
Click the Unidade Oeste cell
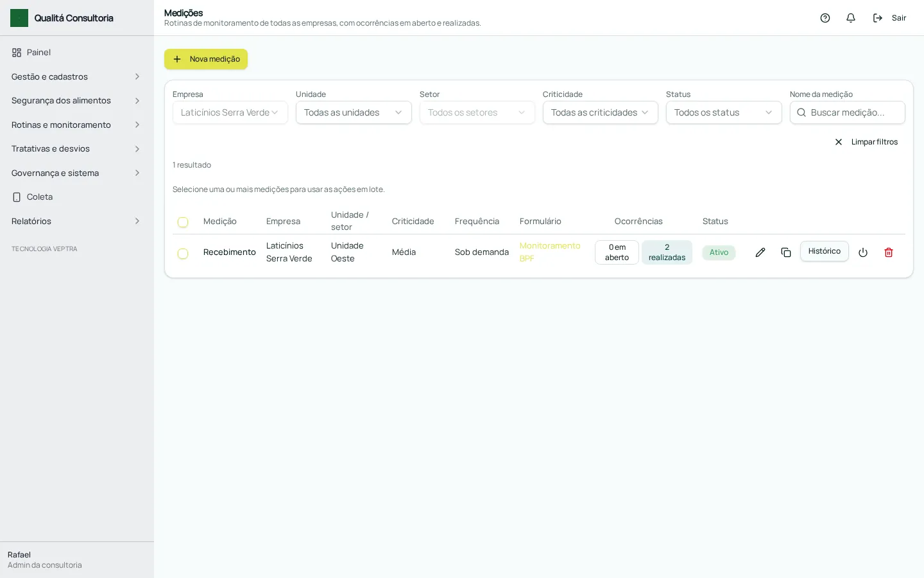click(347, 252)
